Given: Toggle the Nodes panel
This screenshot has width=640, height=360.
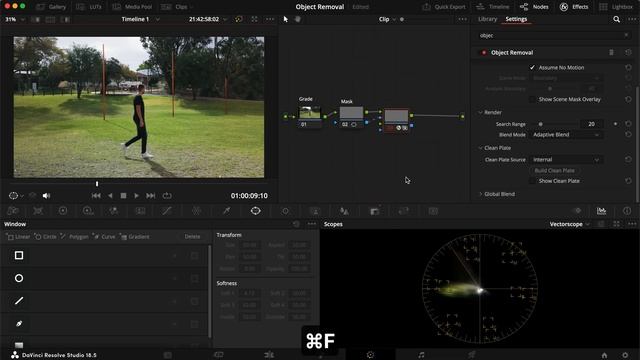Looking at the screenshot, I should [x=534, y=7].
